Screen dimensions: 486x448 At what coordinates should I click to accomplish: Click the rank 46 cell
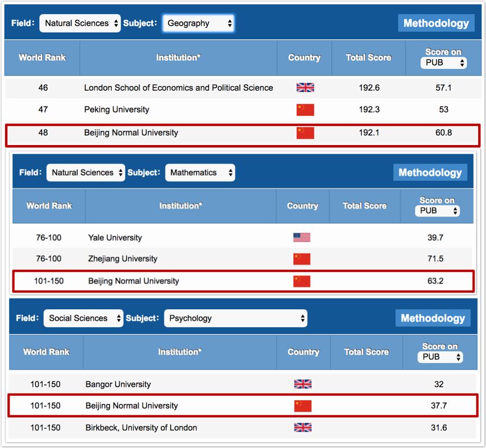coord(43,88)
